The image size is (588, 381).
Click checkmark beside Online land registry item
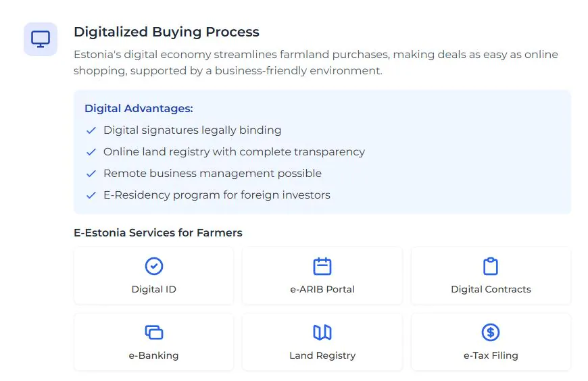coord(91,152)
